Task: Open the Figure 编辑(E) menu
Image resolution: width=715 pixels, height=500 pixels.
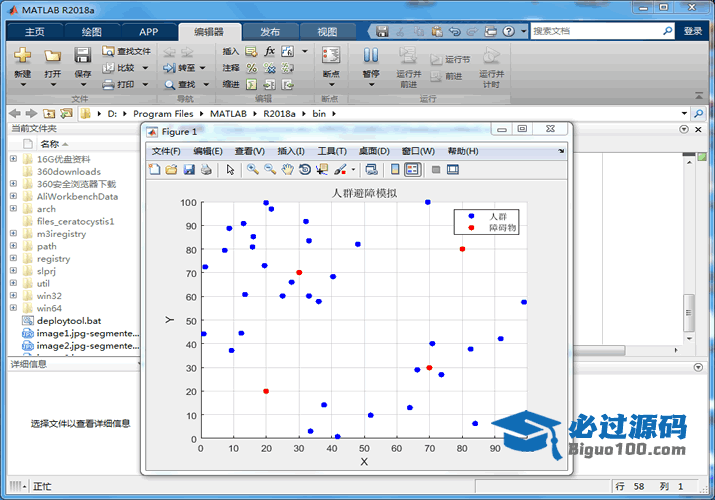Action: click(x=207, y=151)
